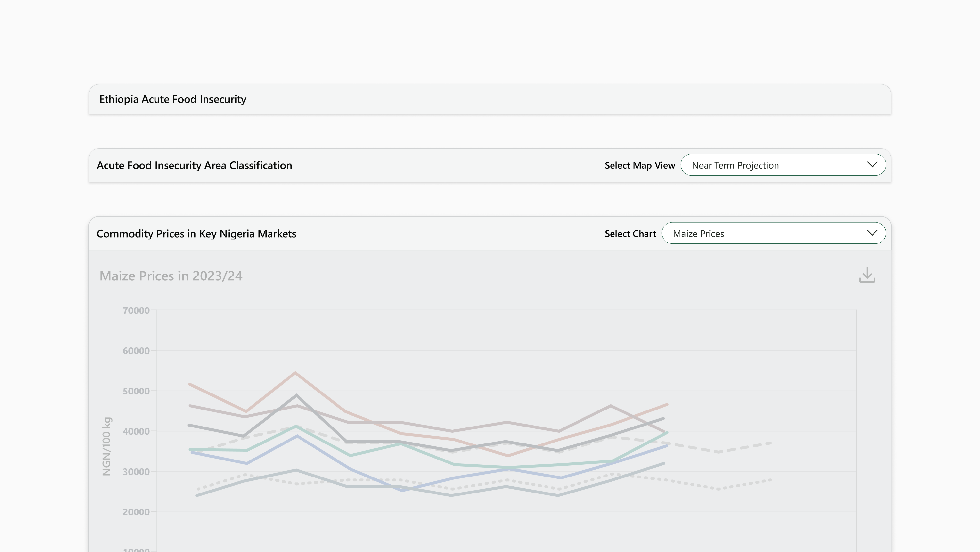Image resolution: width=980 pixels, height=552 pixels.
Task: Click the Ethiopia Acute Food Insecurity header
Action: pos(173,99)
